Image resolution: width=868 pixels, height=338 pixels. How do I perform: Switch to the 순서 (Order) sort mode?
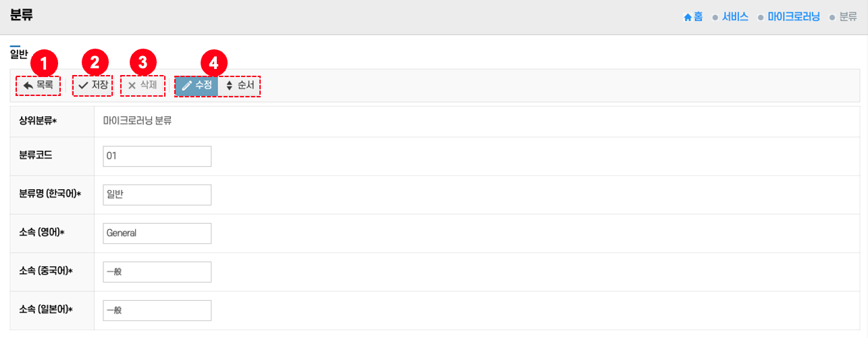240,86
